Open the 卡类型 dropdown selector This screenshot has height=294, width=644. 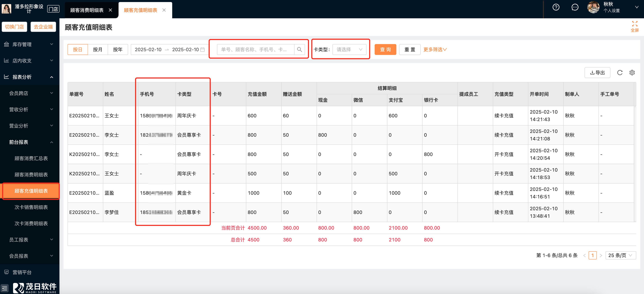349,49
